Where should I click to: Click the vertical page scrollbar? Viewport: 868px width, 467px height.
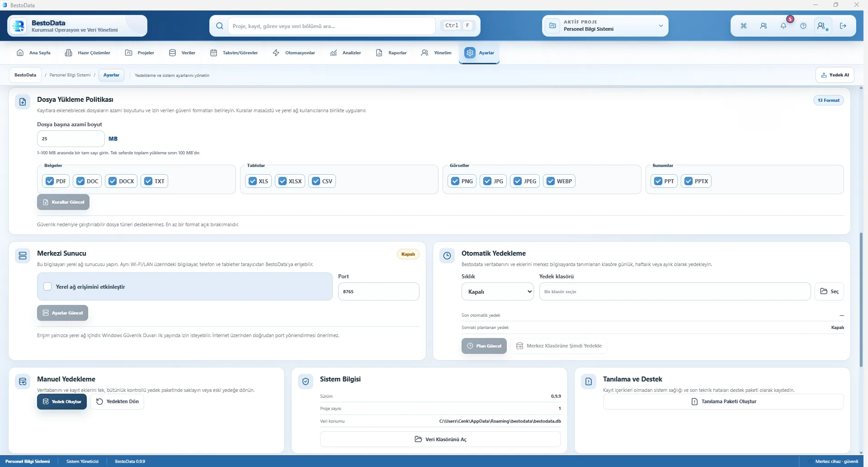point(861,299)
